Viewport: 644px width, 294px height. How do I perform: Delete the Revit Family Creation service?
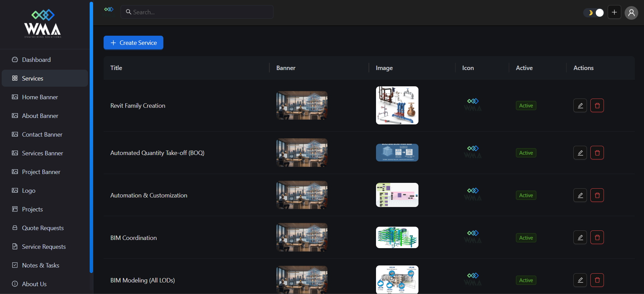597,106
